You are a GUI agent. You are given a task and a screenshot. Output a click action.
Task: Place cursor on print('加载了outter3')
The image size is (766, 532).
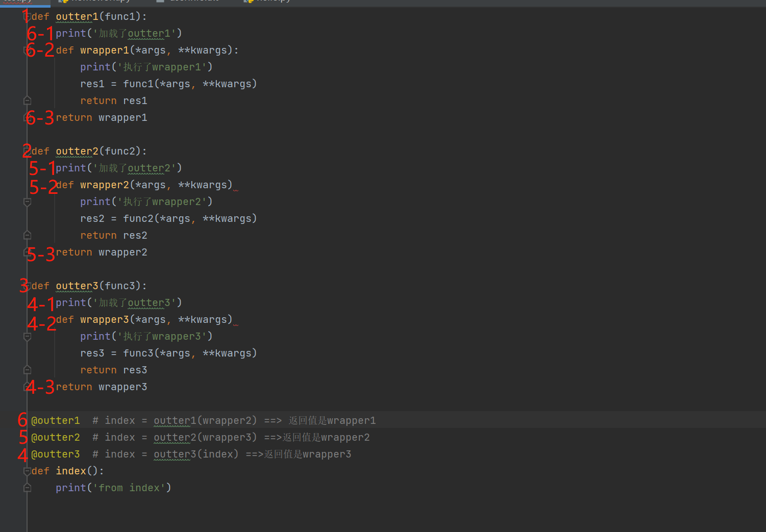(119, 303)
